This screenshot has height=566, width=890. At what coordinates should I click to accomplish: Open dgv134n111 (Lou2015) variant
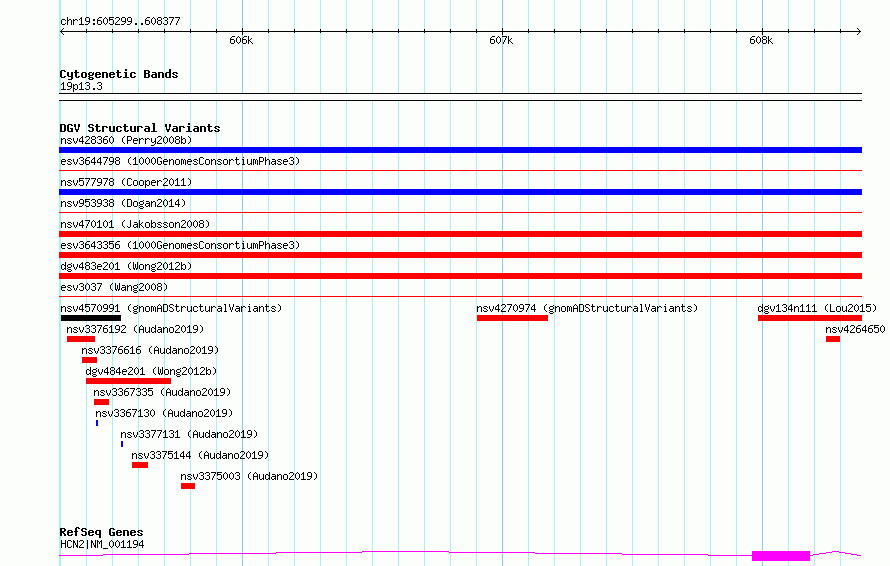coord(817,308)
